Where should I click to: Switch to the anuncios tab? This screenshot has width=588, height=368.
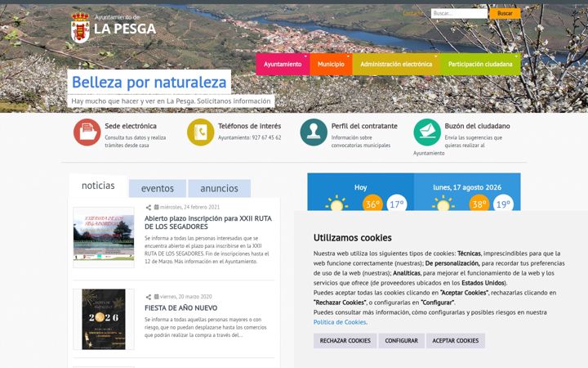point(220,188)
